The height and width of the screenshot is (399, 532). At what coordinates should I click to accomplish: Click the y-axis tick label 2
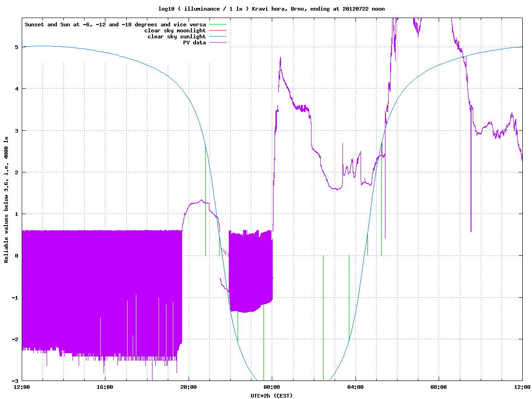17,172
